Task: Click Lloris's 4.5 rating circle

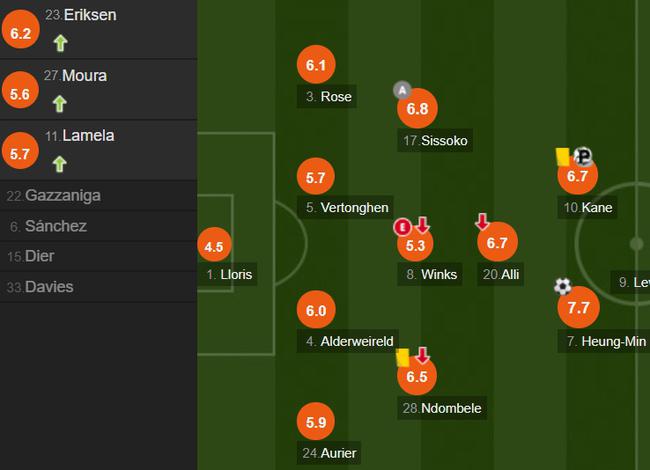Action: 214,246
